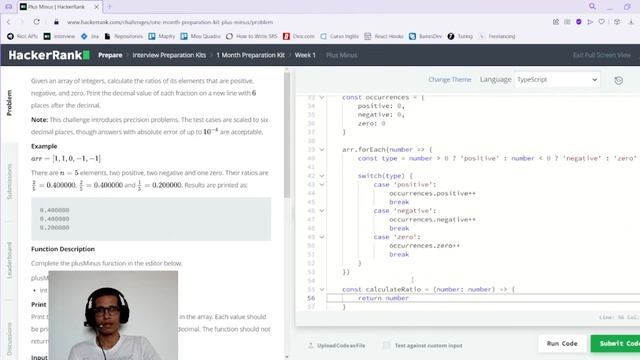Open Week 1 breadcrumb link
Viewport: 640px width, 360px height.
tap(305, 55)
